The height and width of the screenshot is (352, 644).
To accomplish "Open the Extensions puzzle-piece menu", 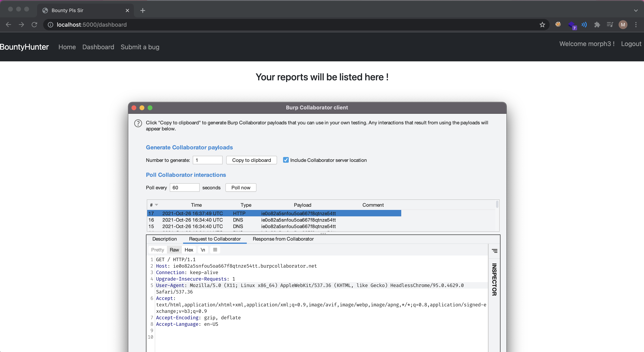I will click(597, 24).
